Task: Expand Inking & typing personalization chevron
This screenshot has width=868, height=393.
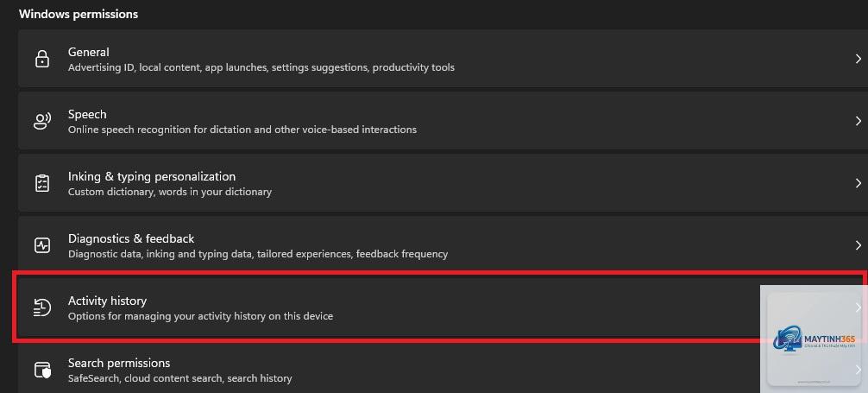Action: pyautogui.click(x=859, y=183)
